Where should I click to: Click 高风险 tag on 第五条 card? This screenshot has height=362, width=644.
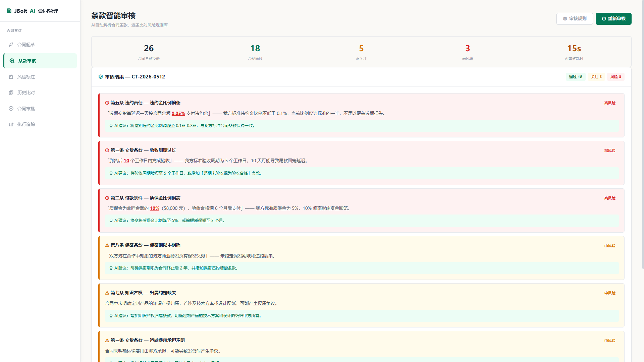610,103
